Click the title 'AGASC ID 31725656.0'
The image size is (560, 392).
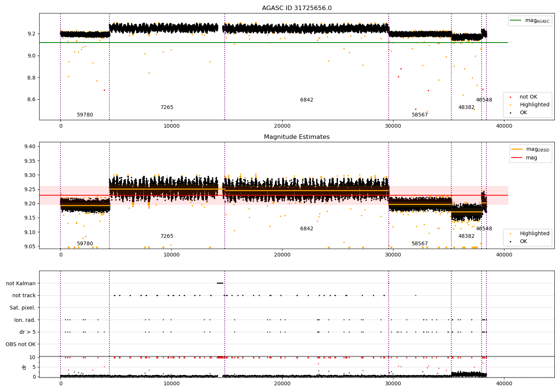297,8
